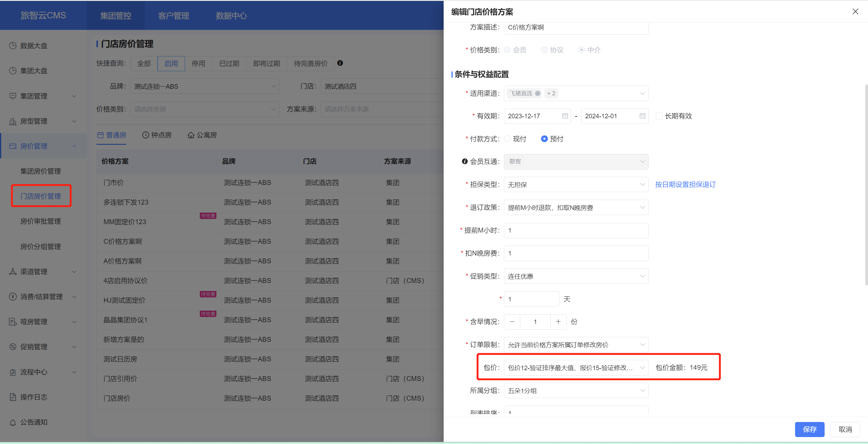Filter quick query by 已过期
This screenshot has width=868, height=444.
point(229,63)
